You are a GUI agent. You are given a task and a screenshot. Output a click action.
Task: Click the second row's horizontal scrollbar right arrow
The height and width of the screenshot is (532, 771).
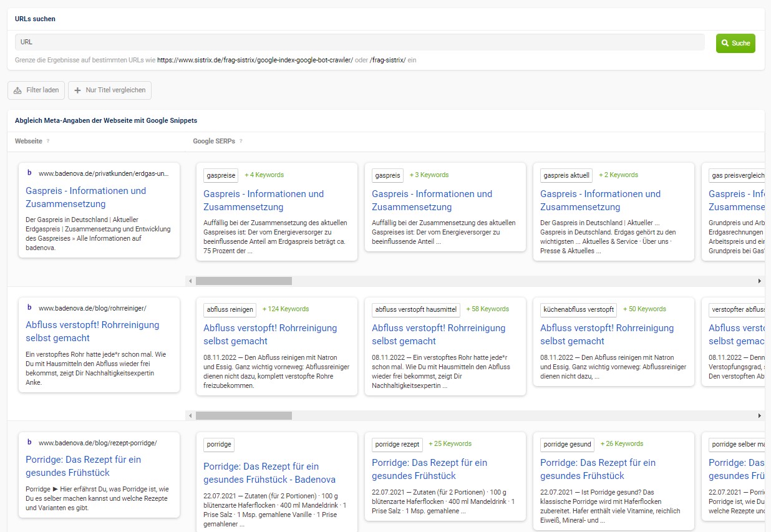tap(759, 415)
